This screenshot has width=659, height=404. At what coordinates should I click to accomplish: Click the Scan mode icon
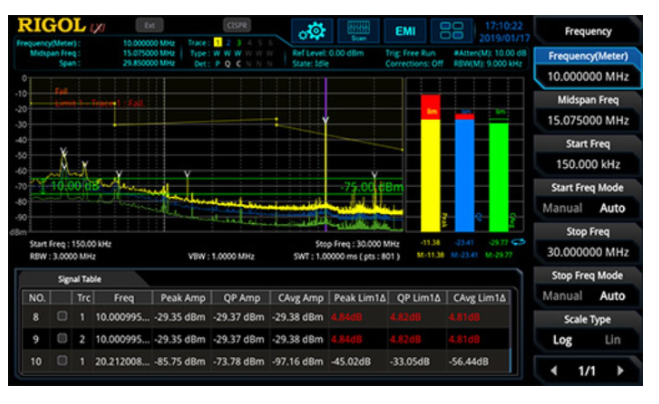pyautogui.click(x=358, y=31)
